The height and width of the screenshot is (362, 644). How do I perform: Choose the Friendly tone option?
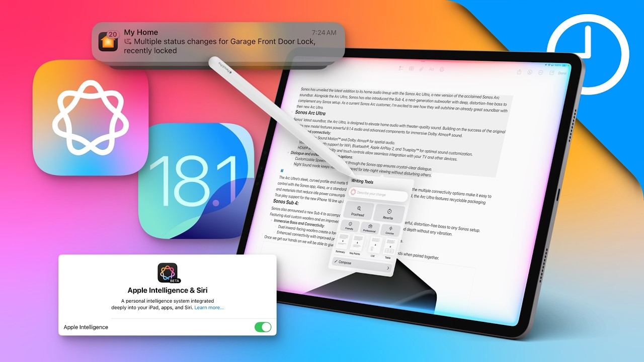coord(350,225)
